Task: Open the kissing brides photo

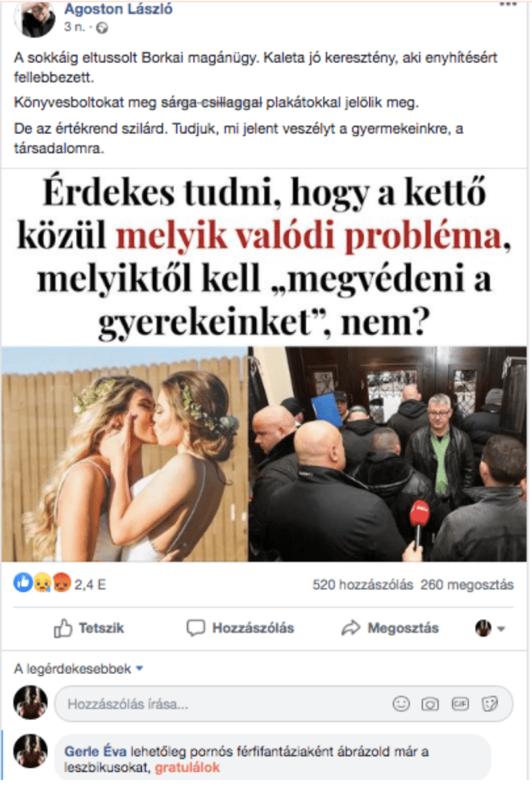Action: click(x=125, y=453)
